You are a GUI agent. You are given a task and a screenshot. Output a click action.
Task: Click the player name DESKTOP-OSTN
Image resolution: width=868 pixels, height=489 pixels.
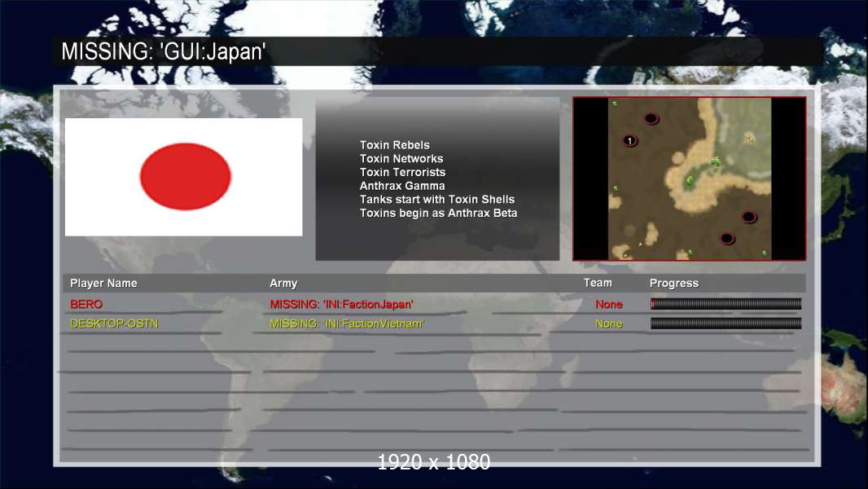tap(114, 324)
